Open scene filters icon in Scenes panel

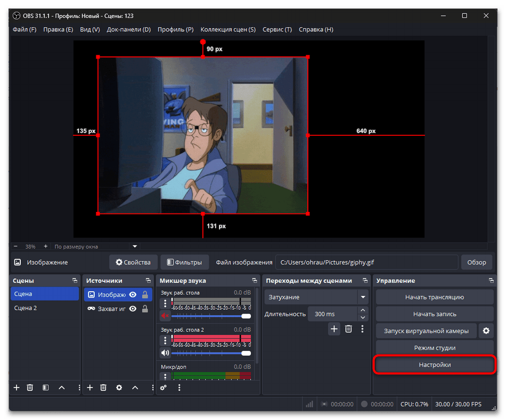(x=45, y=388)
